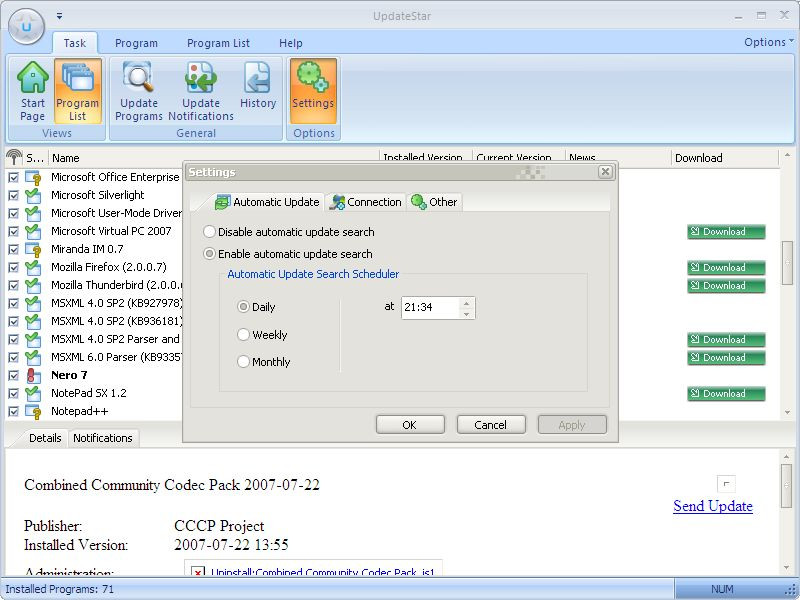Screen dimensions: 800x600
Task: Select the Miranda IM 0.7 row text
Action: [x=87, y=249]
